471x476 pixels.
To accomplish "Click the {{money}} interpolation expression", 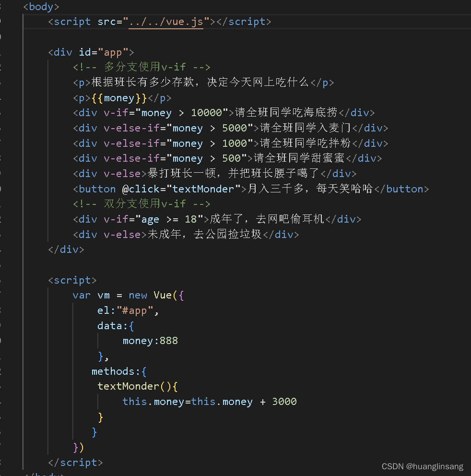I will click(119, 98).
